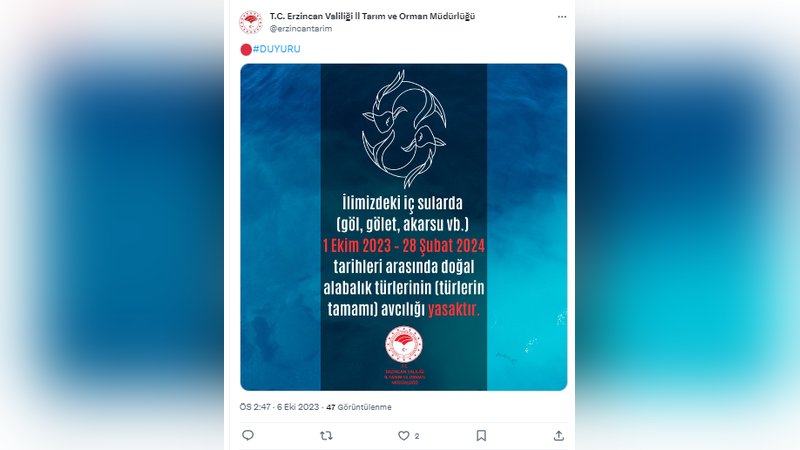This screenshot has height=450, width=800.
Task: Click the red date range text in image
Action: [404, 246]
